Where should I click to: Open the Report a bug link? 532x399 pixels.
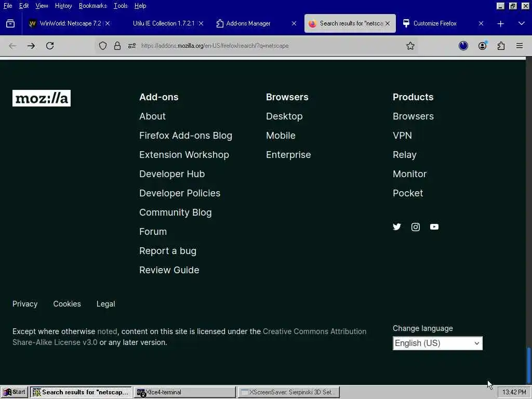point(168,251)
